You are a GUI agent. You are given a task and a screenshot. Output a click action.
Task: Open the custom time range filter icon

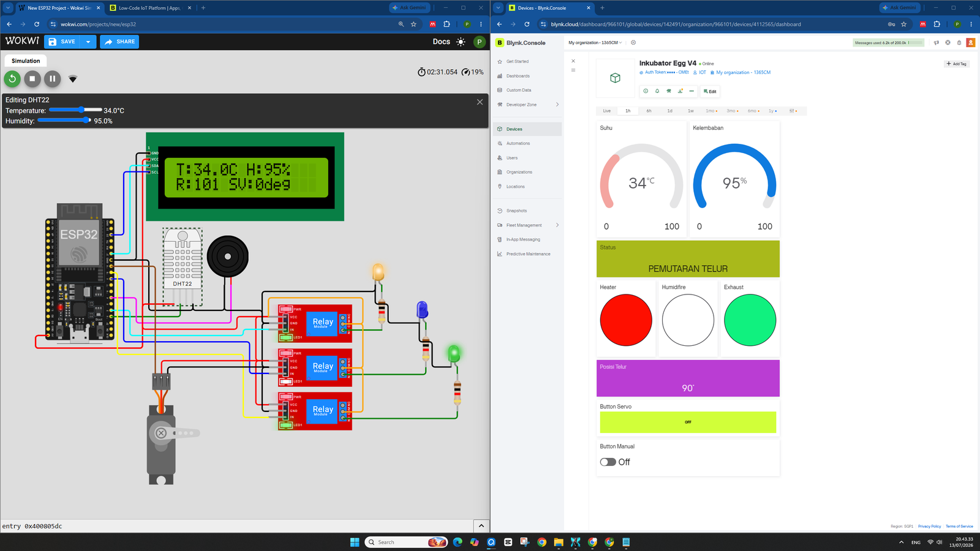[x=793, y=111]
